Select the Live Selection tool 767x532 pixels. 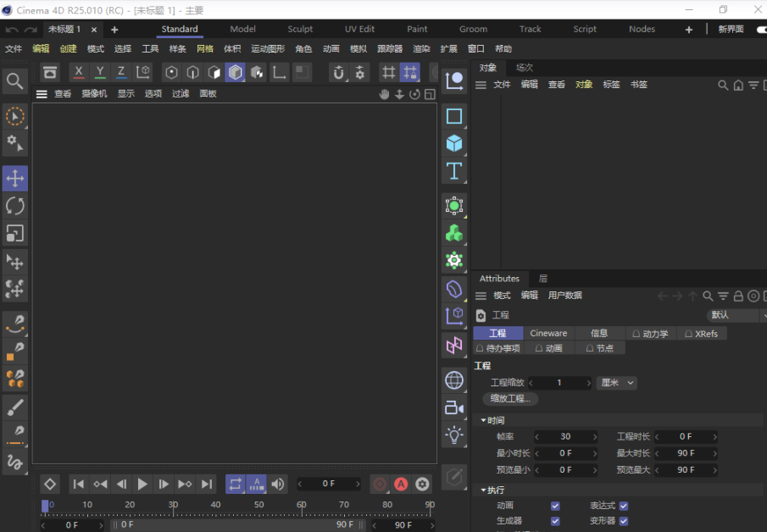click(14, 116)
